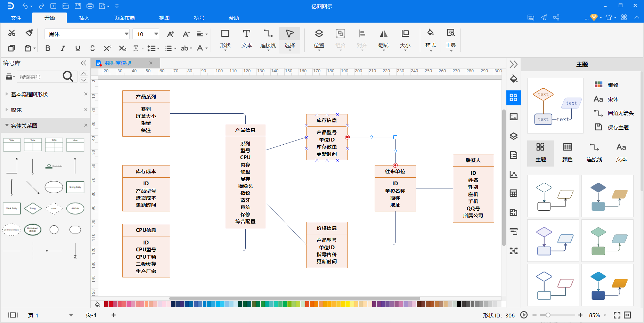
Task: Toggle Bold formatting
Action: [48, 48]
